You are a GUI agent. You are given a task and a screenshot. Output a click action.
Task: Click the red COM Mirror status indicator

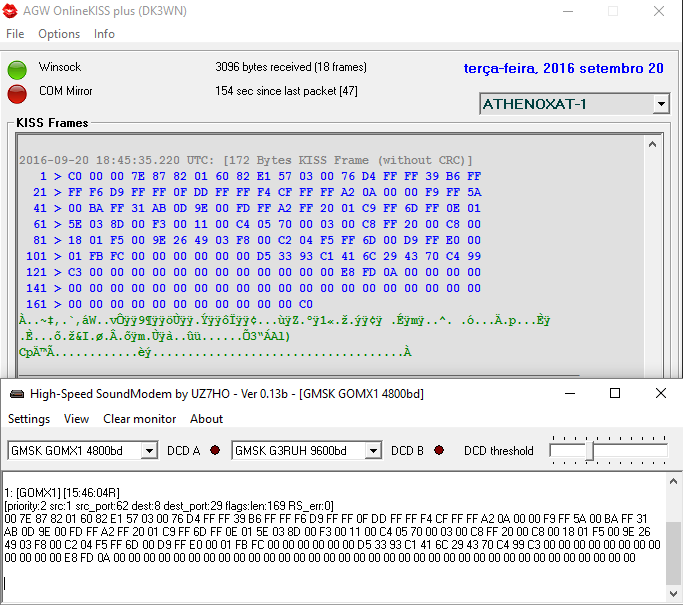[17, 94]
